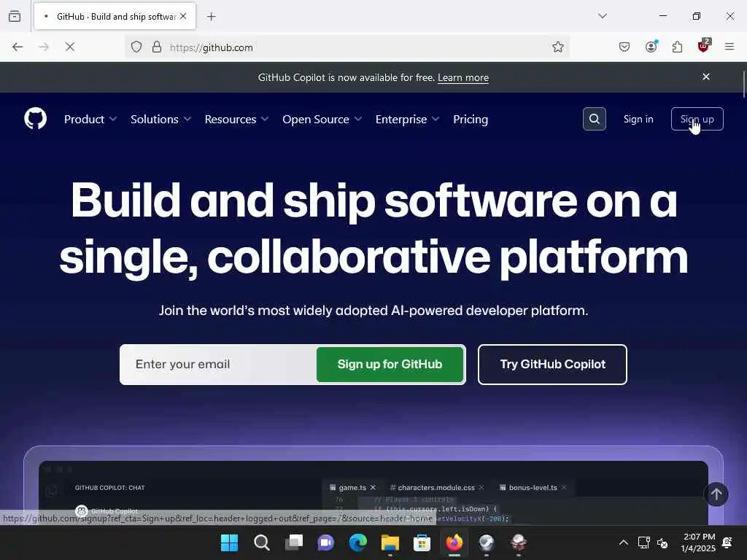
Task: Open File Explorer from taskbar
Action: pyautogui.click(x=390, y=542)
